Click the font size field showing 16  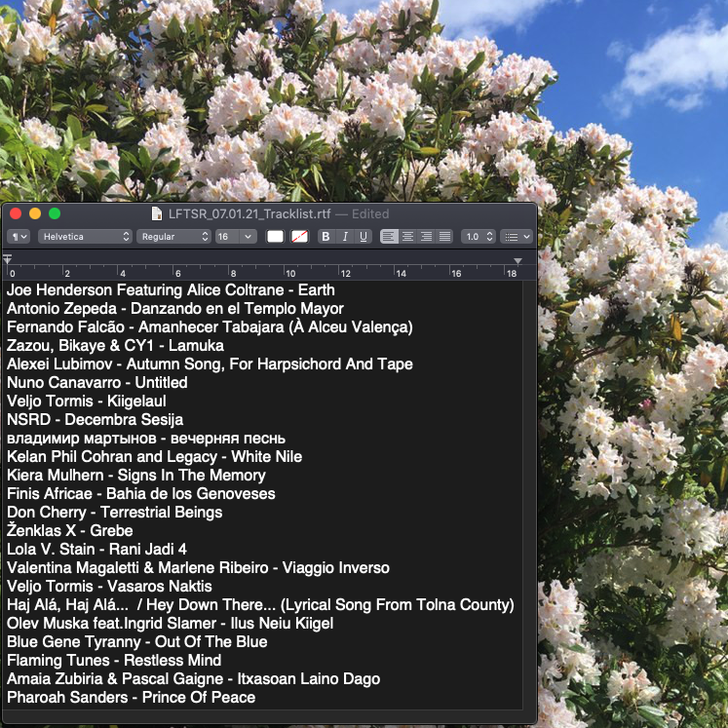[227, 237]
